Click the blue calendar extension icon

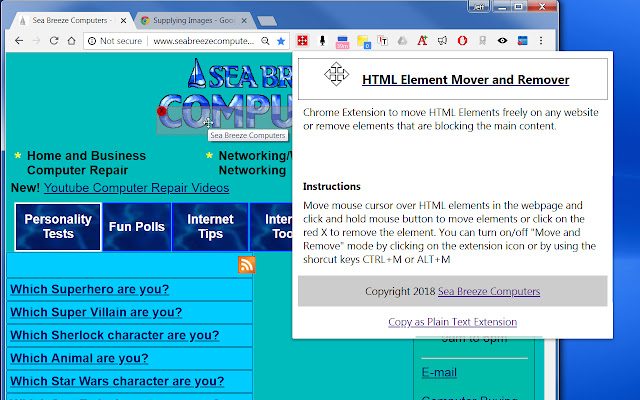pos(522,41)
